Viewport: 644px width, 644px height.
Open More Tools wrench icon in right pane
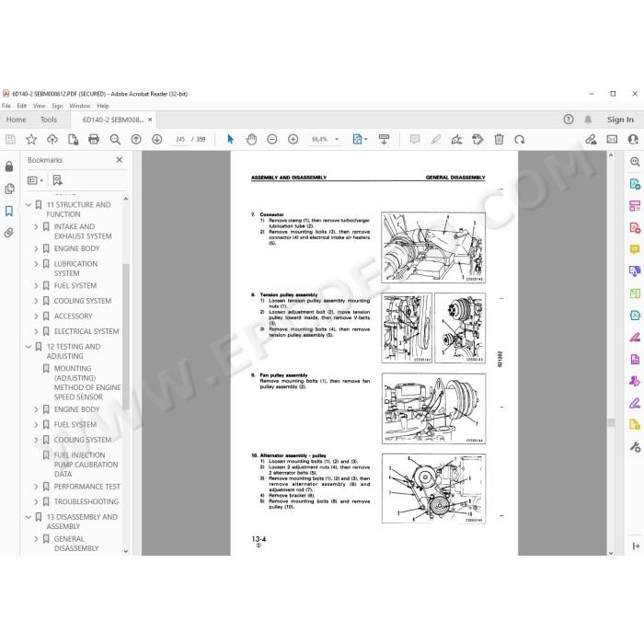coord(635,447)
